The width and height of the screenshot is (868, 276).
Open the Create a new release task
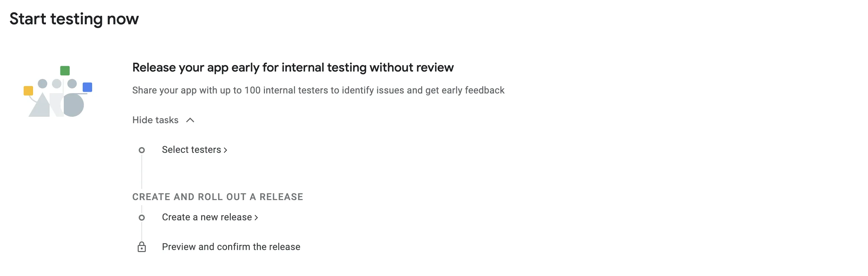[x=210, y=217]
